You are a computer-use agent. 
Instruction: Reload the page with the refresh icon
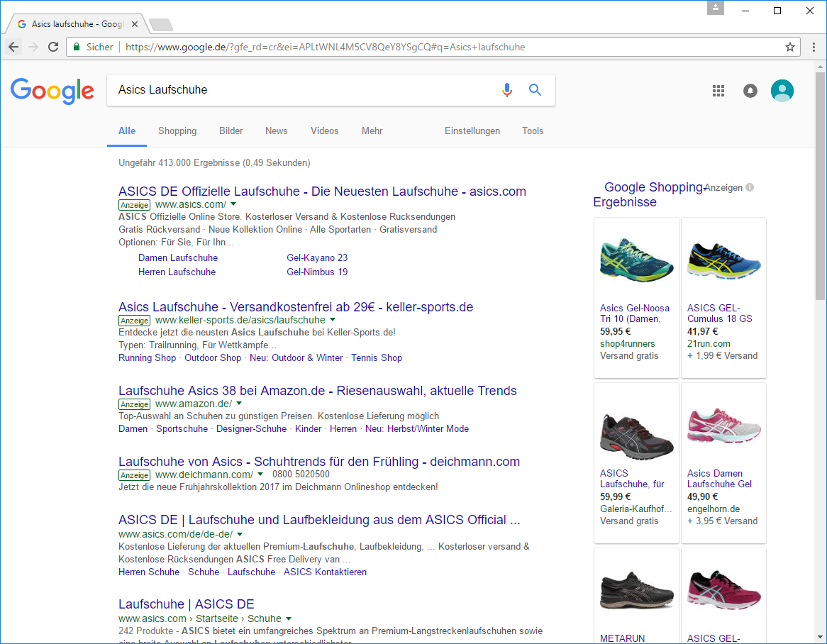[53, 47]
